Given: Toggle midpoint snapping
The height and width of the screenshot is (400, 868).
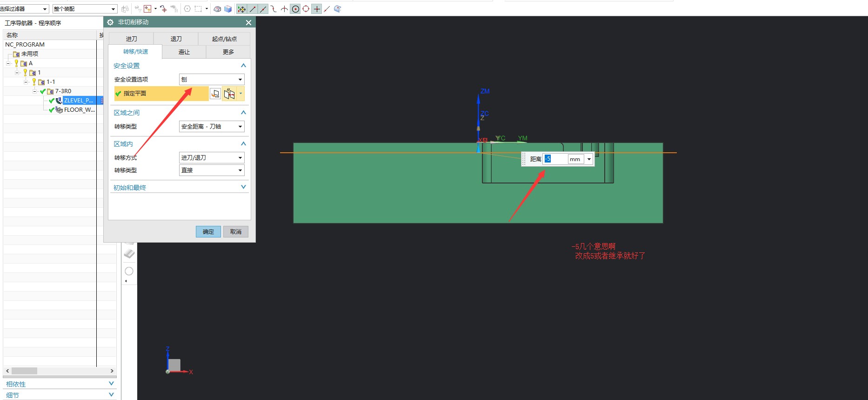Looking at the screenshot, I should tap(263, 9).
